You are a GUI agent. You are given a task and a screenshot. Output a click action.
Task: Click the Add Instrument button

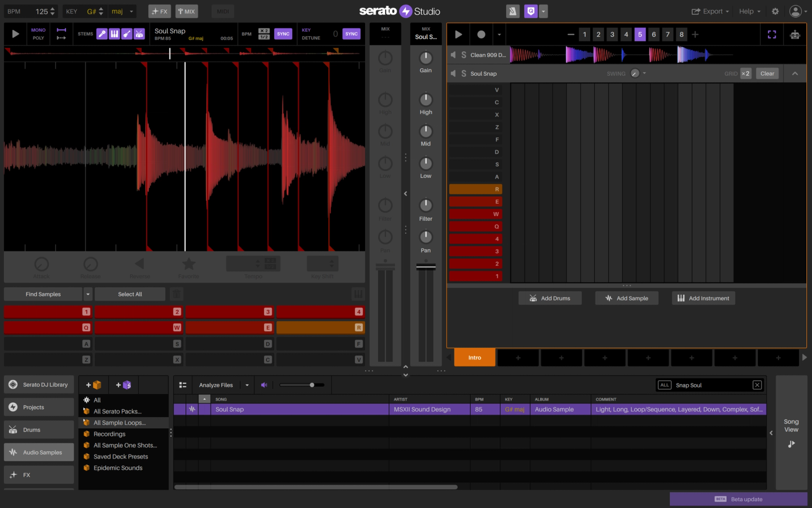coord(703,298)
